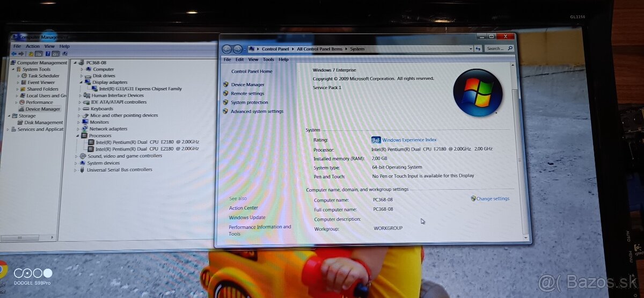Open the View menu in Computer Management
This screenshot has width=644, height=298.
pyautogui.click(x=49, y=46)
